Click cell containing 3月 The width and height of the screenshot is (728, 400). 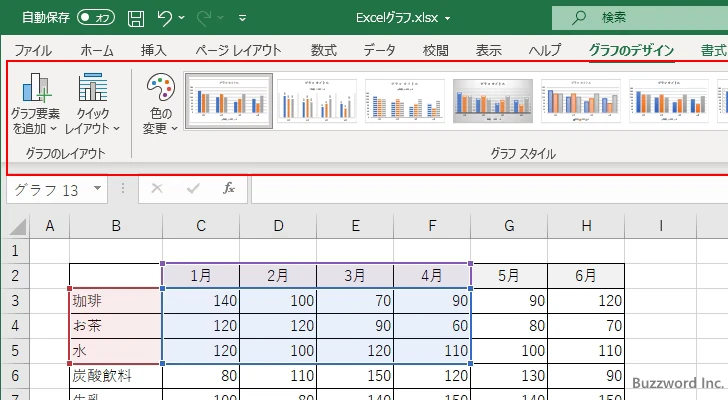pos(355,276)
